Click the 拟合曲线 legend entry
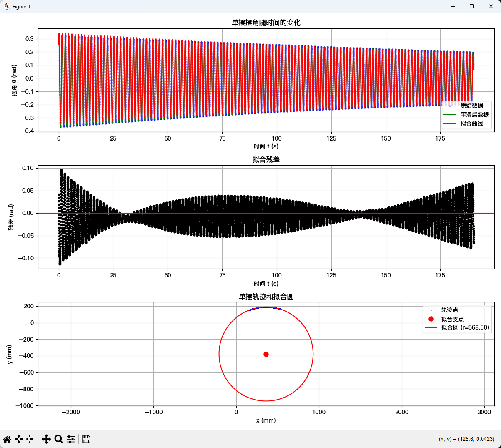 471,123
